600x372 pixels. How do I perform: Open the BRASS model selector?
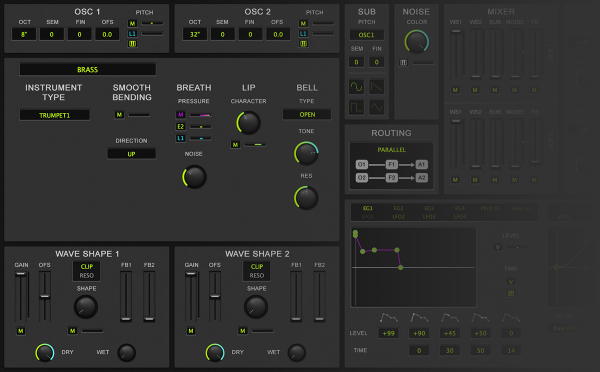[x=88, y=70]
